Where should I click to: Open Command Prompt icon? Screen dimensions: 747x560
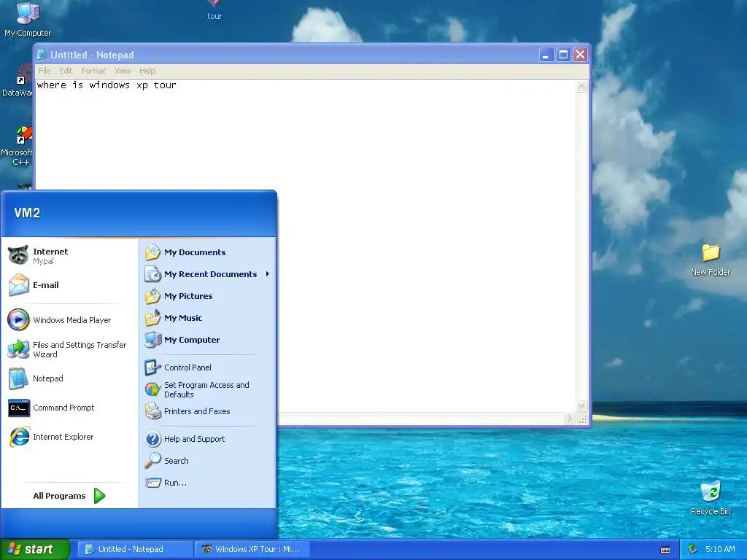pyautogui.click(x=18, y=408)
